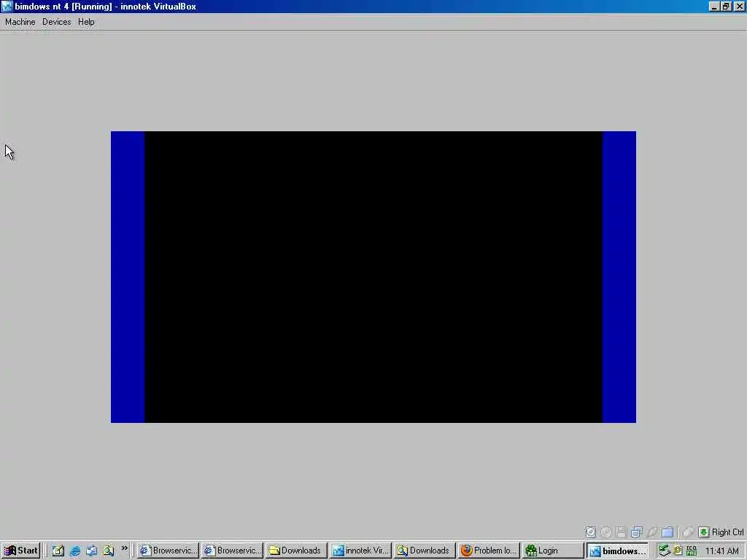Click the hard disk activity icon in status bar
The height and width of the screenshot is (560, 747).
point(590,532)
